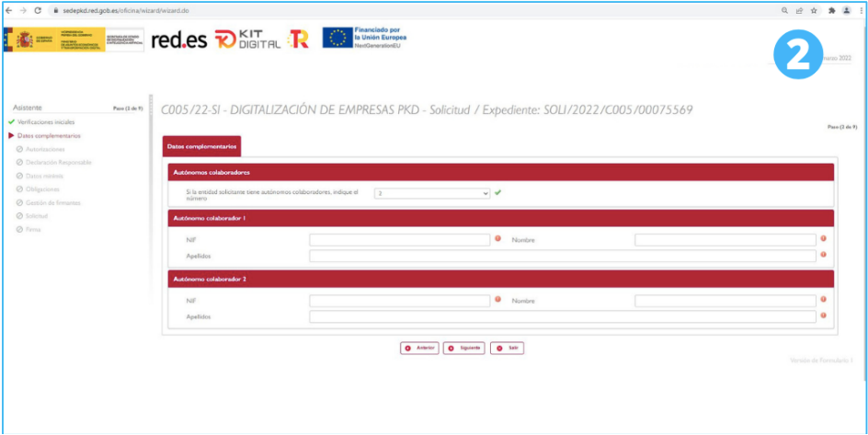Open the browser three-dot menu

tap(862, 10)
